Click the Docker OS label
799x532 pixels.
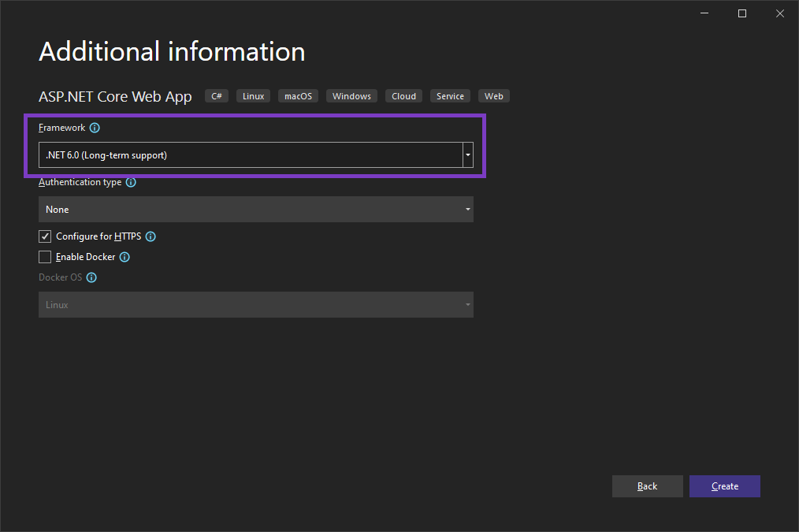(60, 277)
